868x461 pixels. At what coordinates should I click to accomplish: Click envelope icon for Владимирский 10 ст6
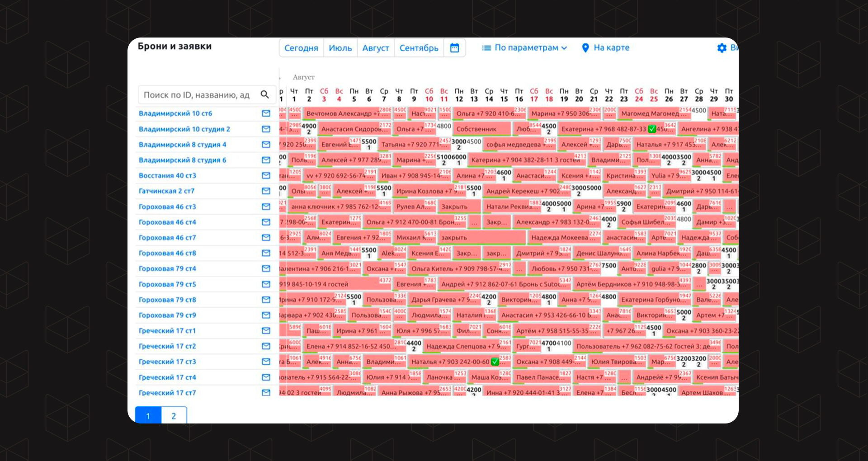click(x=266, y=113)
